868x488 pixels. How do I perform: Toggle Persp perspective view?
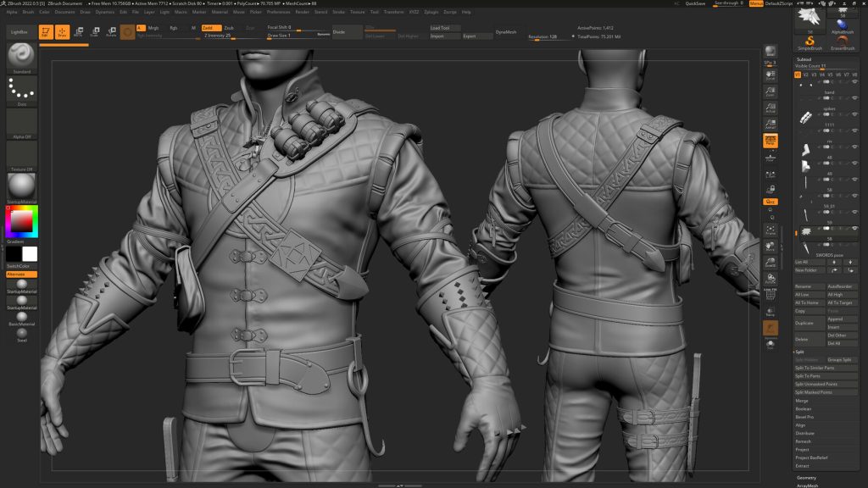770,141
